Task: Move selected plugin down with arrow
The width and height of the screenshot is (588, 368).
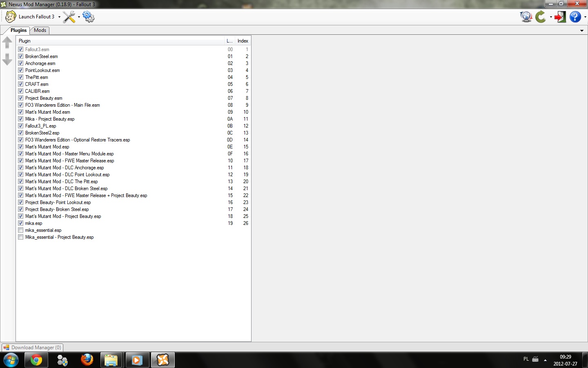Action: click(7, 59)
